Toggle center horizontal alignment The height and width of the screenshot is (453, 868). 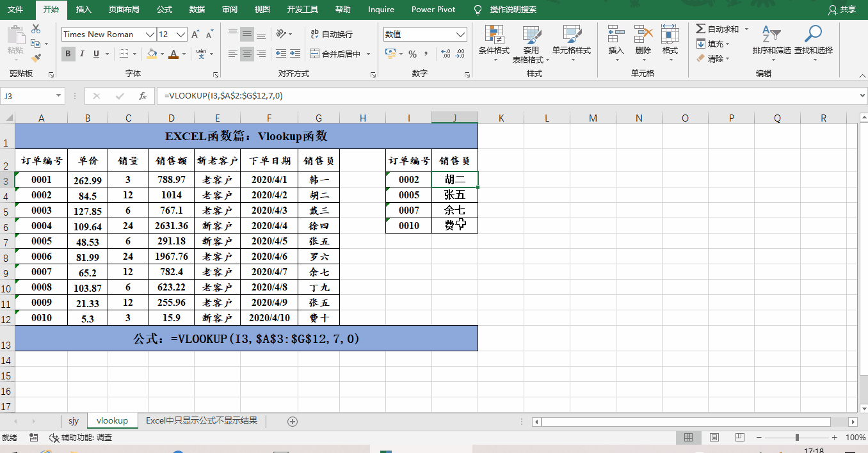(247, 54)
